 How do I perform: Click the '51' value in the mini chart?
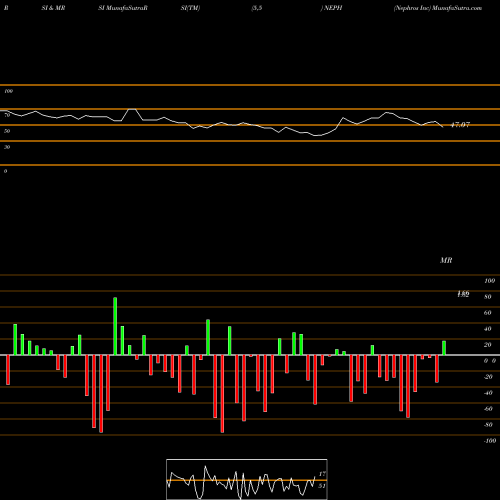click(x=322, y=486)
